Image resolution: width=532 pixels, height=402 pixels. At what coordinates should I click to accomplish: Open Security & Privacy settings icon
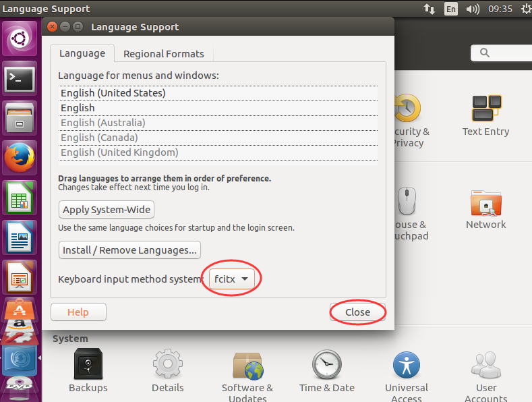[411, 121]
